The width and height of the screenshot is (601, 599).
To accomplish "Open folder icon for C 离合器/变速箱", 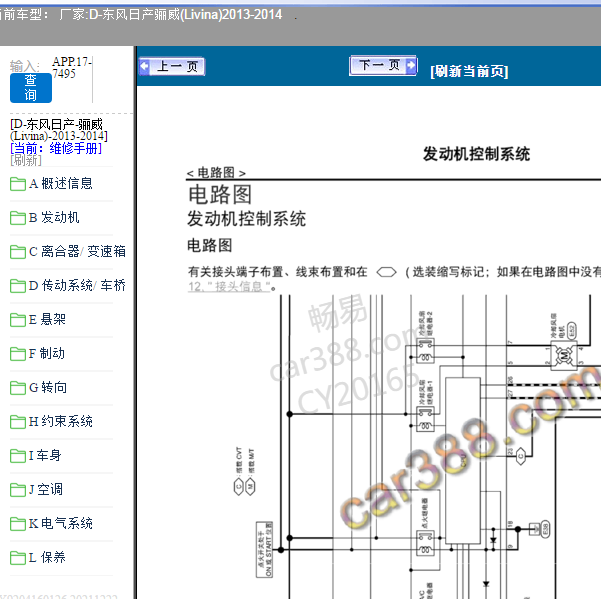I will [x=18, y=252].
